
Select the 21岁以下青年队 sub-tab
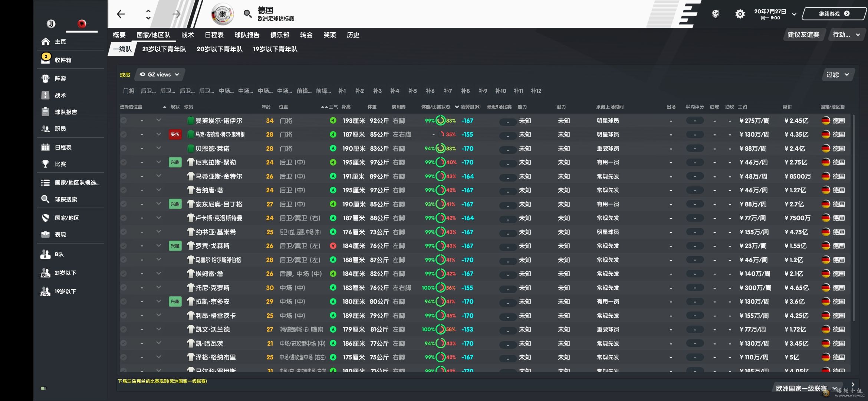[164, 49]
